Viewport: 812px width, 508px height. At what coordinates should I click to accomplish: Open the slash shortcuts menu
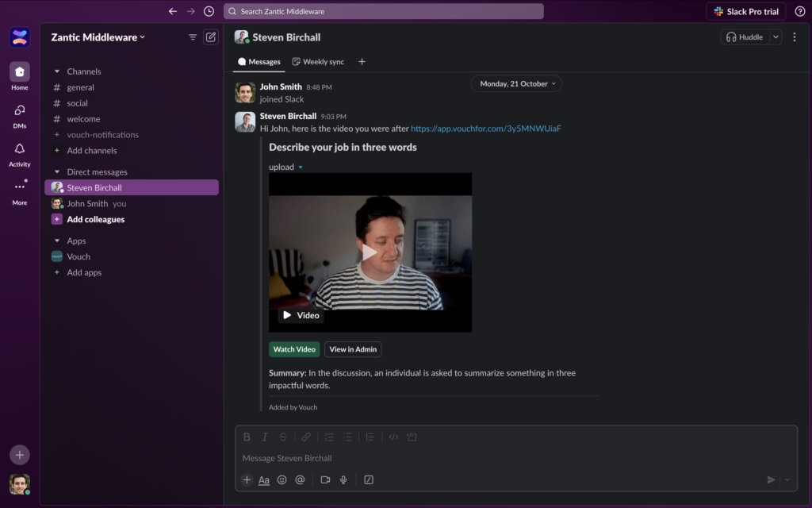(x=369, y=480)
